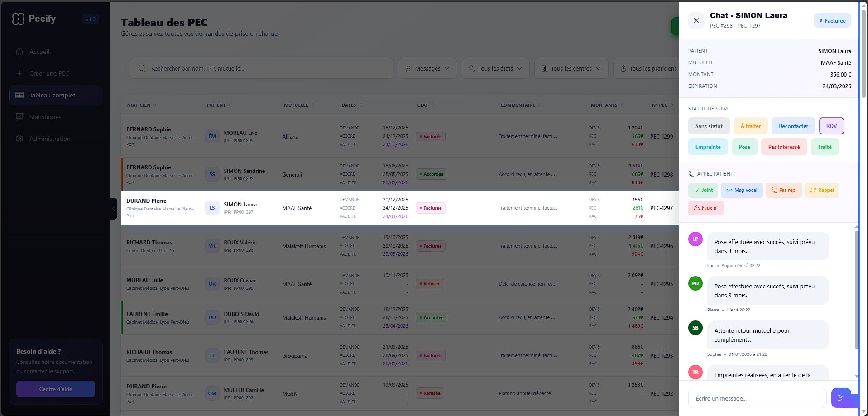Go to Statistiques in the sidebar

click(45, 117)
